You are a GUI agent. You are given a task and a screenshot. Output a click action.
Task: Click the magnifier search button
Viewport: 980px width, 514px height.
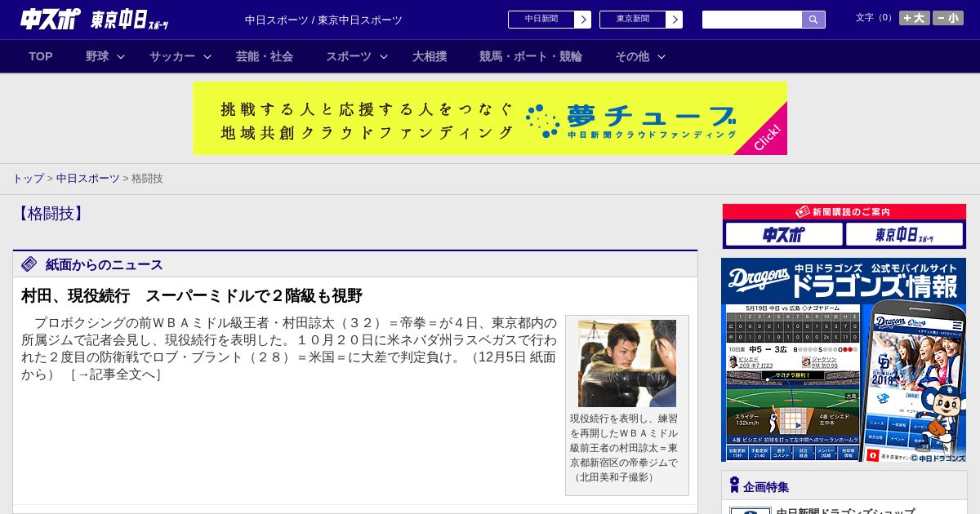813,20
